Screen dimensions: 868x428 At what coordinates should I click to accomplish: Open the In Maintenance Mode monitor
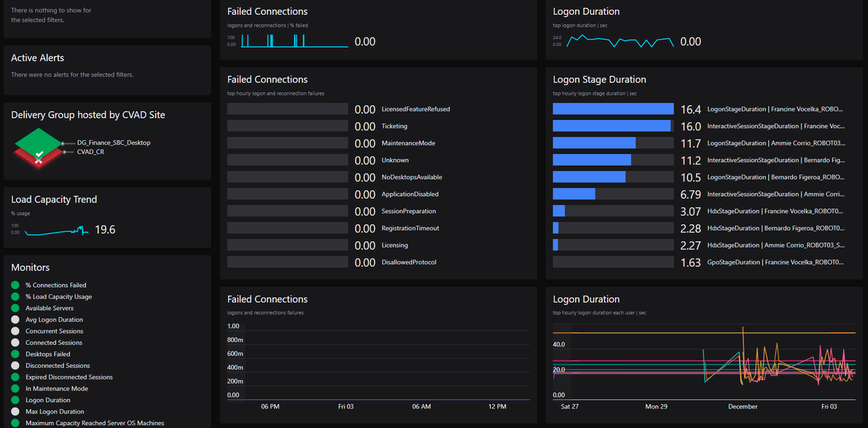(56, 388)
